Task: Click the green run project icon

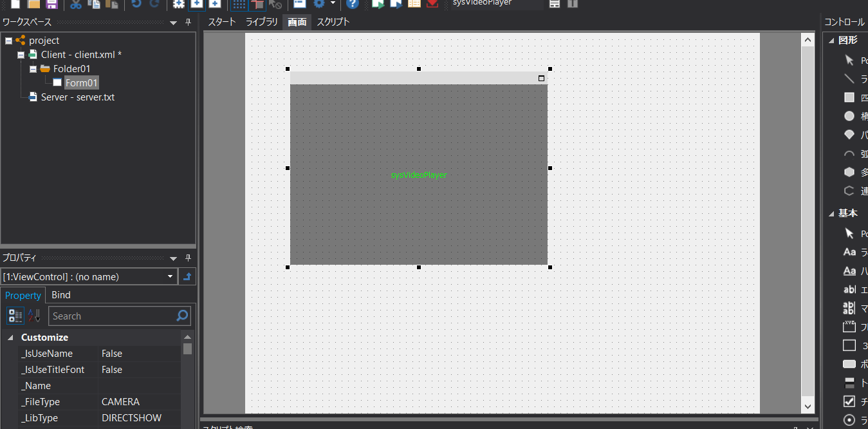Action: pos(378,5)
